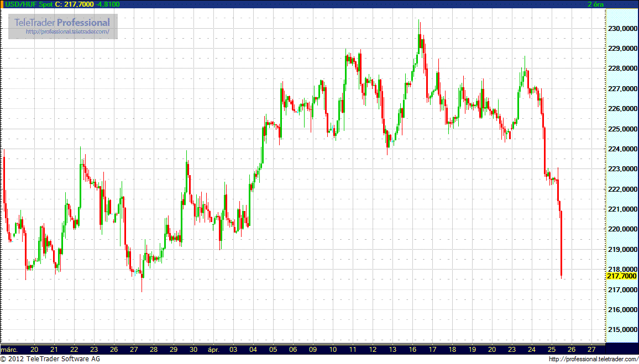The width and height of the screenshot is (639, 364).
Task: Click the 229,0000 price axis label
Action: click(x=623, y=49)
